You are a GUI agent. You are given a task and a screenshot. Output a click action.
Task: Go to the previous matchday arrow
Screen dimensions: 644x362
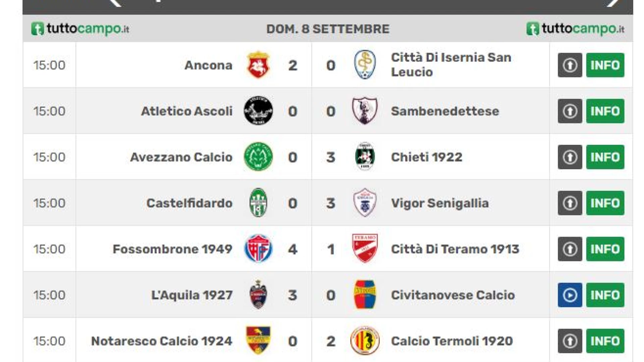coord(116,3)
